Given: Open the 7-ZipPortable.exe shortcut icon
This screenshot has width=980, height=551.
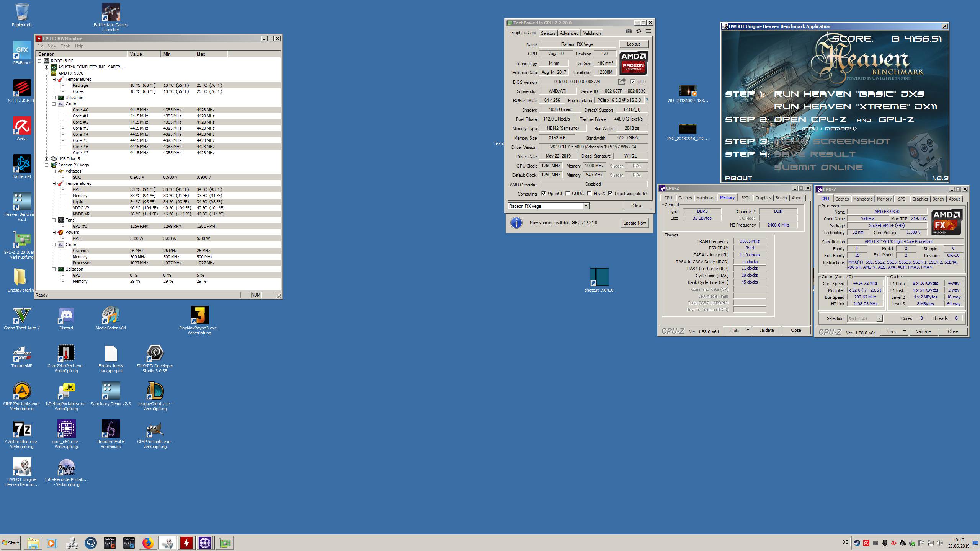Looking at the screenshot, I should pyautogui.click(x=22, y=429).
